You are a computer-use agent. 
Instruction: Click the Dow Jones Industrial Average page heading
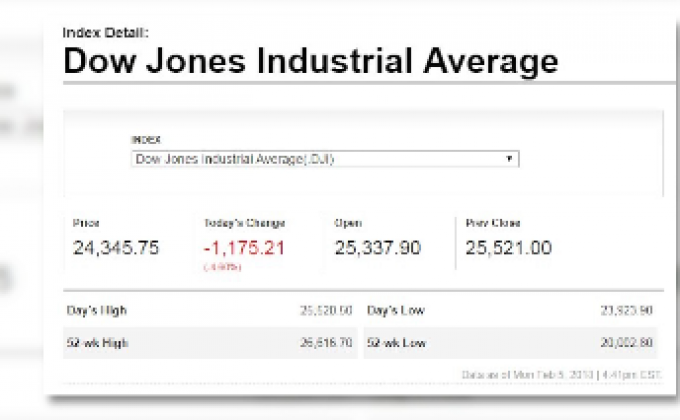310,61
